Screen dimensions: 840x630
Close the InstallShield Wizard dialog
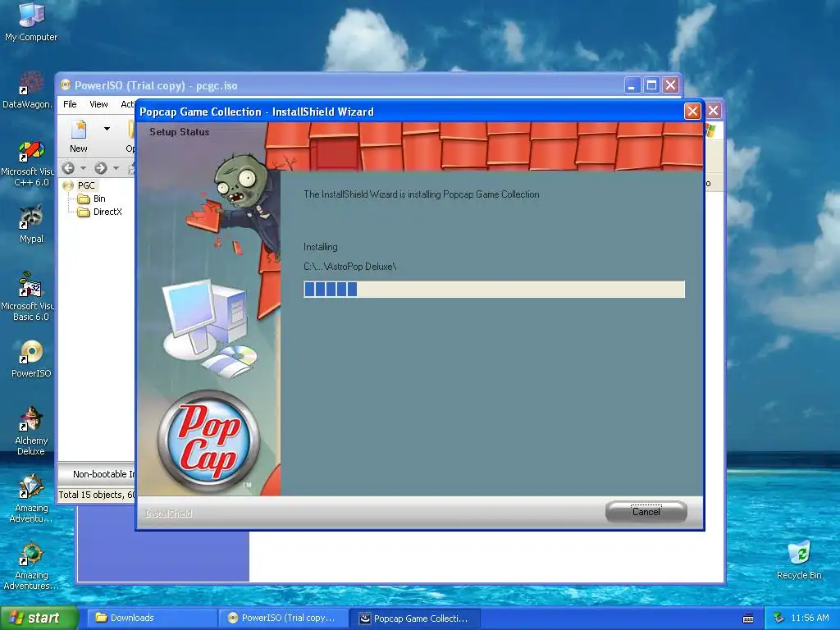(692, 111)
